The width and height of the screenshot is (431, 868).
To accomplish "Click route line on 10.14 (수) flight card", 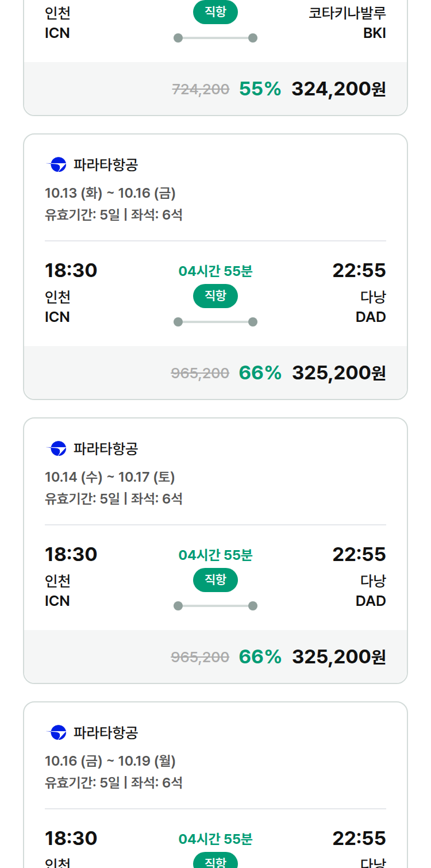I will [x=215, y=606].
